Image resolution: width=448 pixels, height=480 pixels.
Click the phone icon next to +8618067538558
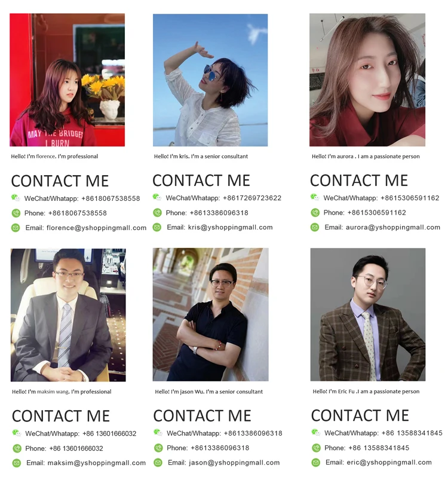click(16, 213)
